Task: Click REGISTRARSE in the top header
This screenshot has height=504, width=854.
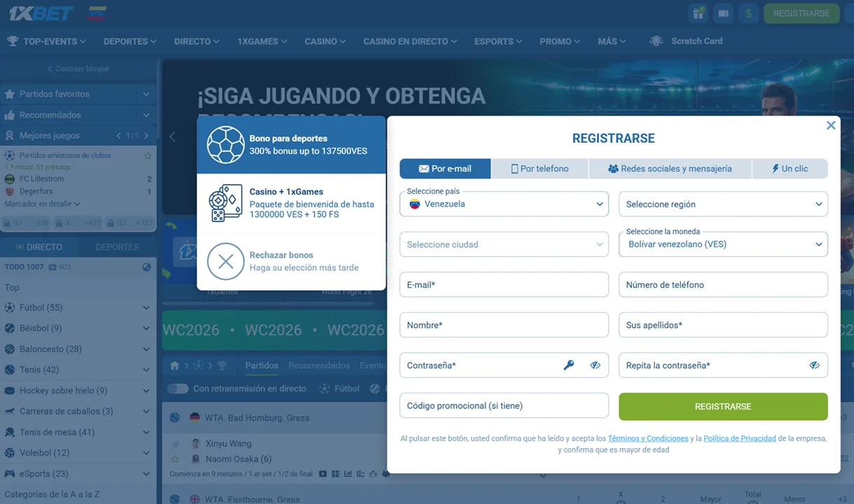Action: pos(801,13)
